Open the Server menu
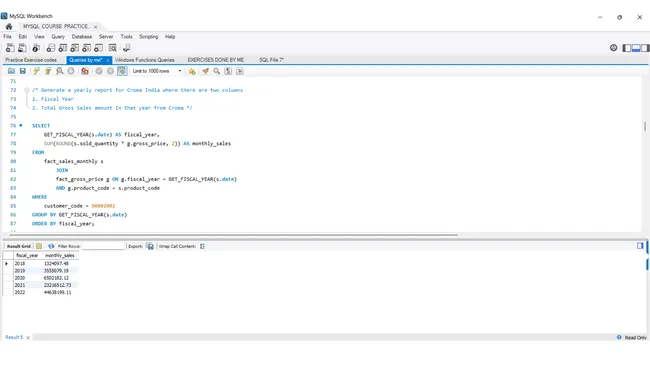The height and width of the screenshot is (366, 650). pos(106,37)
